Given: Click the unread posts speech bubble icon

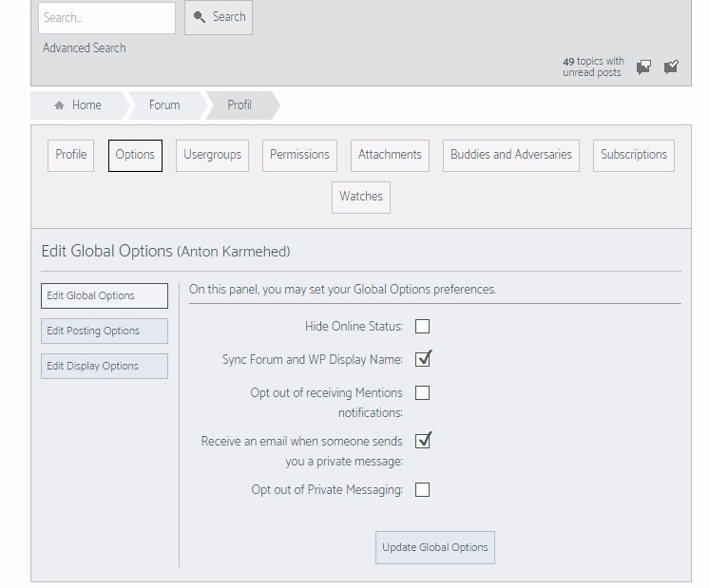Looking at the screenshot, I should [x=643, y=66].
